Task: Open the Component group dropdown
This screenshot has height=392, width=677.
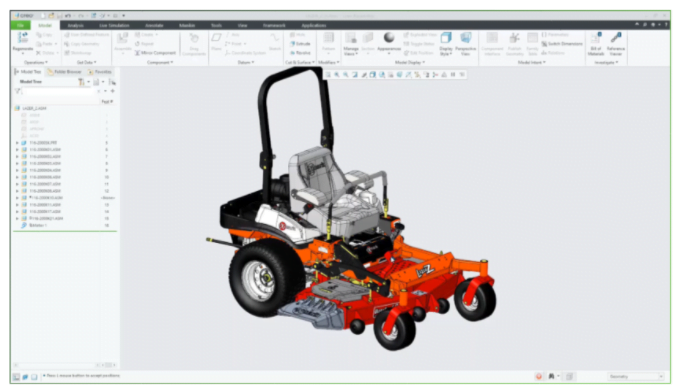Action: click(x=160, y=63)
